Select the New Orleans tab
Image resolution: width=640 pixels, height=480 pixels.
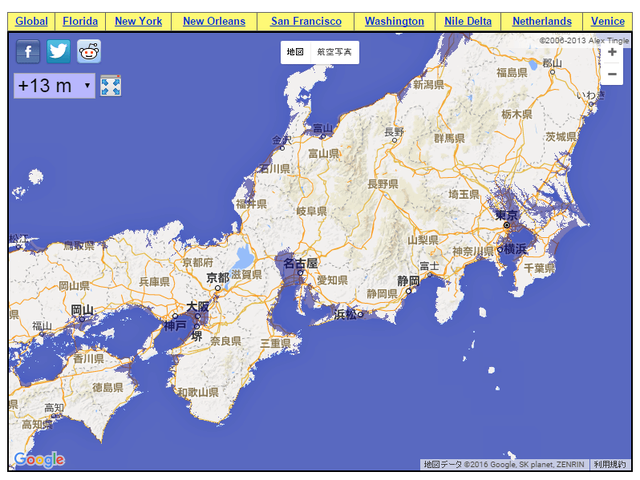[x=214, y=21]
